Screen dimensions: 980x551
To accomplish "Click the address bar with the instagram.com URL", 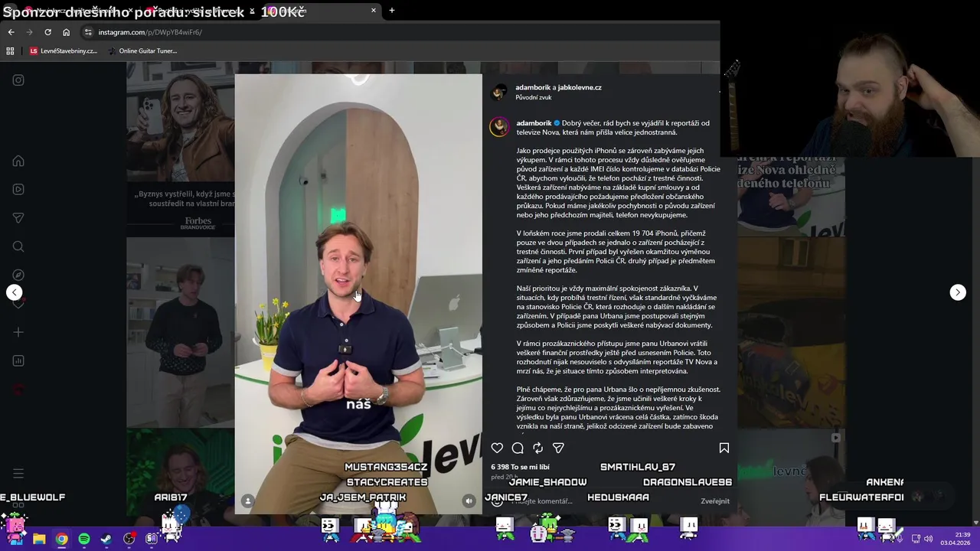I will [398, 32].
